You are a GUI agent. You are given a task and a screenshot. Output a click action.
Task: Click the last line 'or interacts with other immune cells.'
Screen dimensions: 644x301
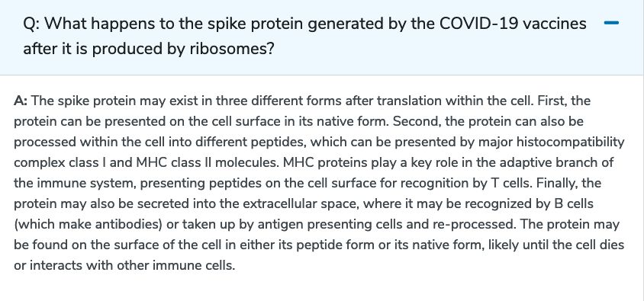125,265
